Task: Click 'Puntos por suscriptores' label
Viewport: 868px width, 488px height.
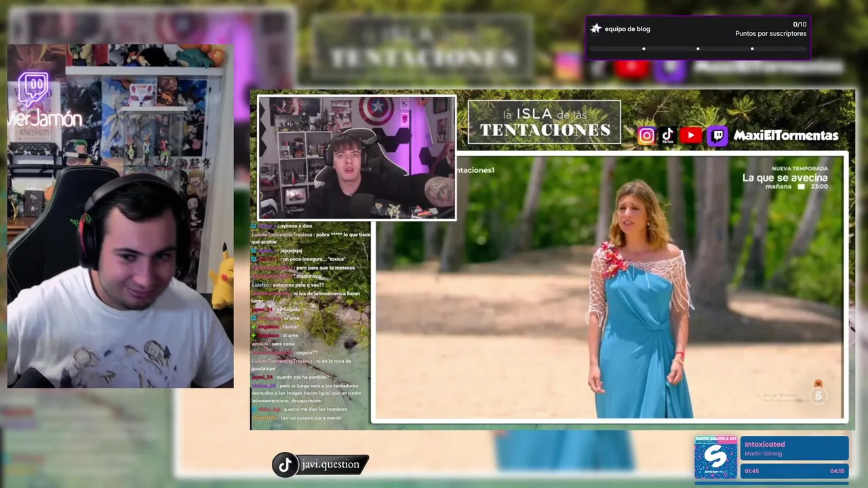Action: click(x=770, y=34)
